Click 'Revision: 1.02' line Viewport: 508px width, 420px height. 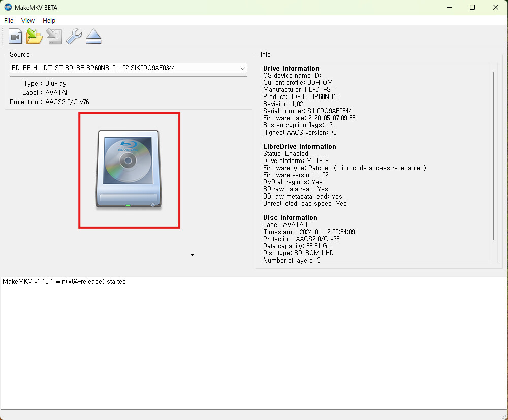pyautogui.click(x=283, y=104)
